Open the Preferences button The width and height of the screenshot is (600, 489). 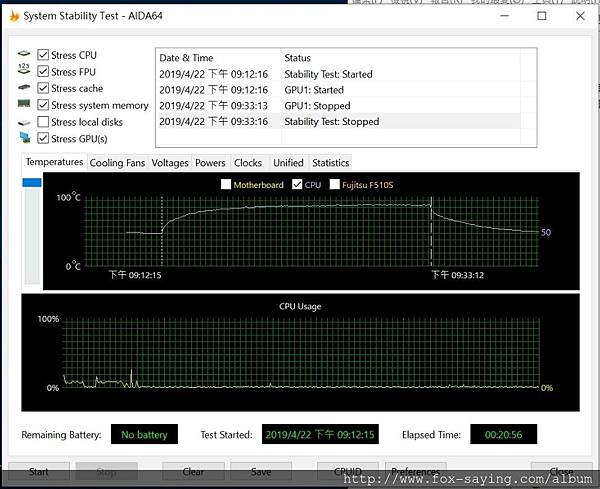click(x=416, y=471)
